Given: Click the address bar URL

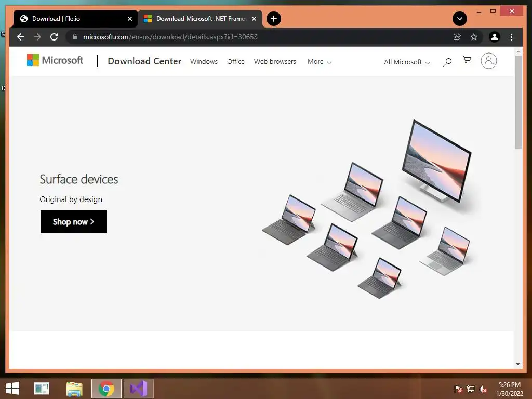Looking at the screenshot, I should (170, 37).
